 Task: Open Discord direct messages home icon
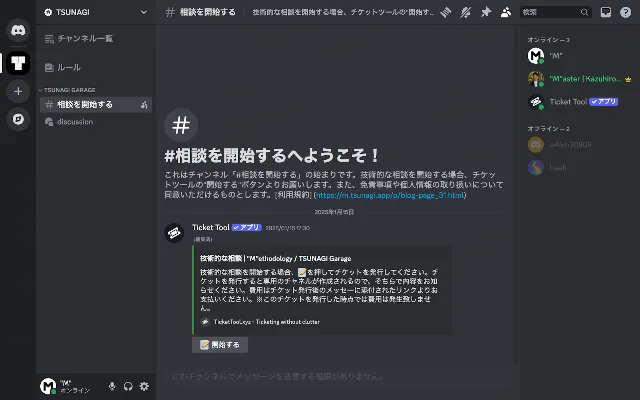click(18, 30)
